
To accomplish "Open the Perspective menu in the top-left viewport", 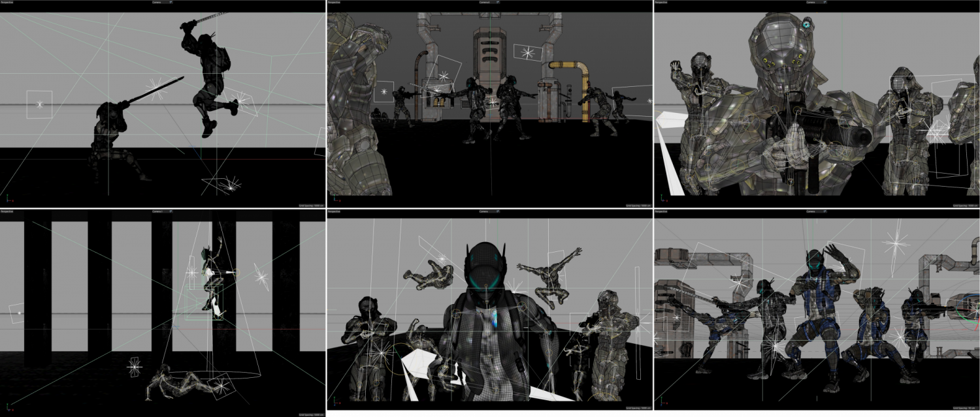I will coord(7,3).
